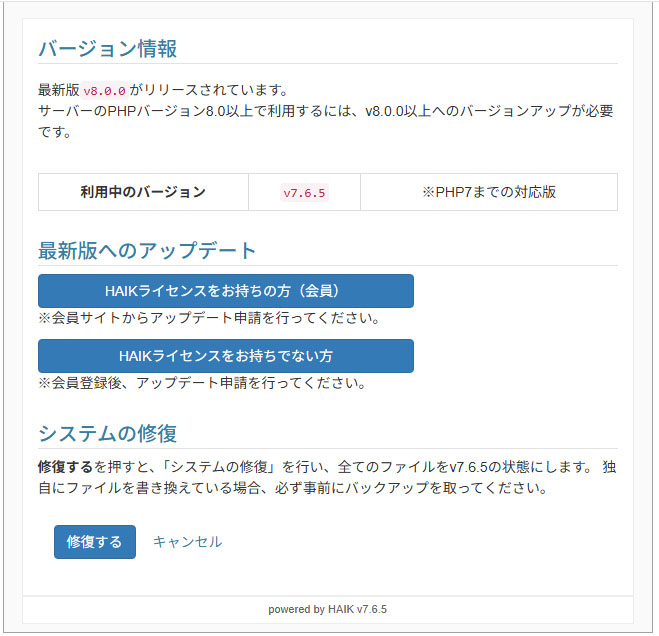Click the powered by HAIK v7.6.5 footer

(x=327, y=609)
